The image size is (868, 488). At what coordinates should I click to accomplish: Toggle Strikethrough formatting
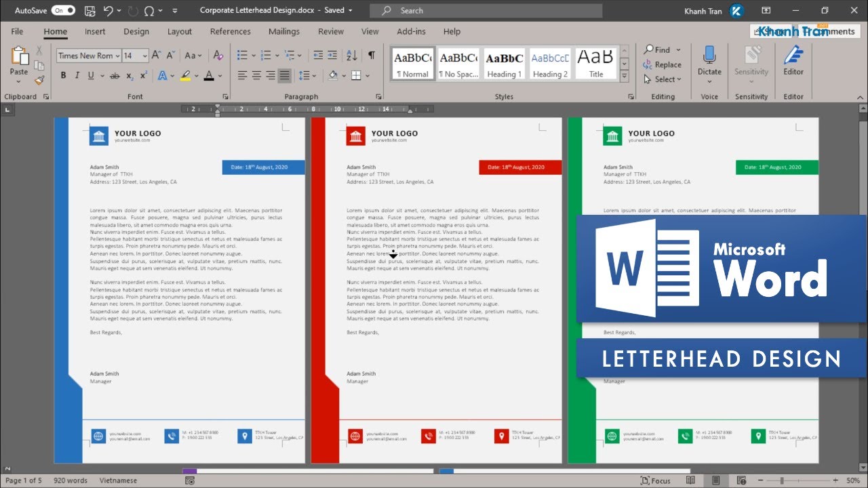click(x=115, y=76)
